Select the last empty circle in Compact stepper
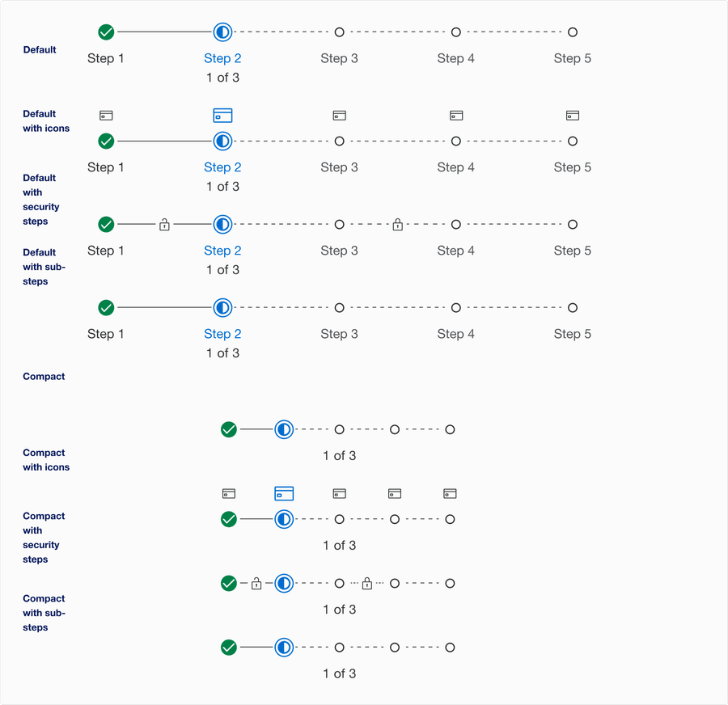728x705 pixels. point(450,429)
